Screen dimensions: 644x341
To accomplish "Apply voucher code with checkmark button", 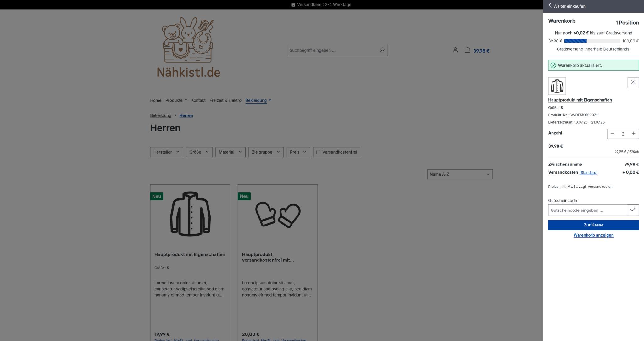I will [633, 210].
